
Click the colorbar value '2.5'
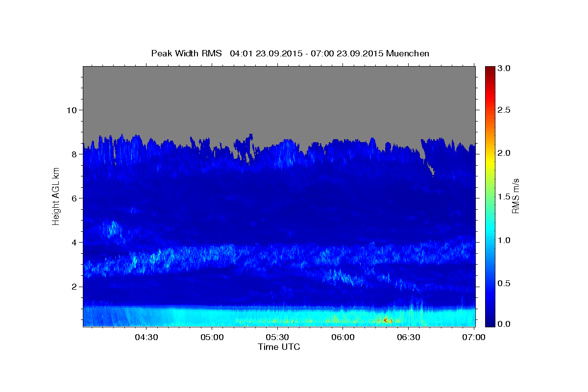[504, 110]
